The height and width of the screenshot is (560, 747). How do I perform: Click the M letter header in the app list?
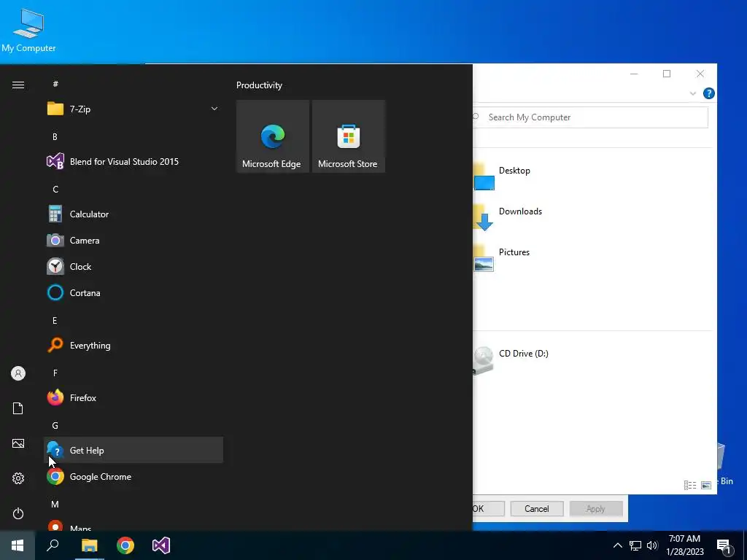coord(55,504)
